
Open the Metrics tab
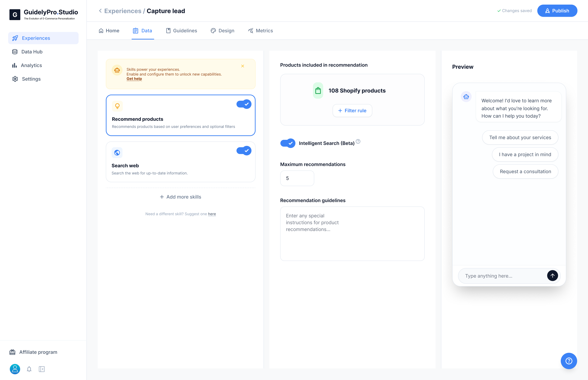click(260, 31)
